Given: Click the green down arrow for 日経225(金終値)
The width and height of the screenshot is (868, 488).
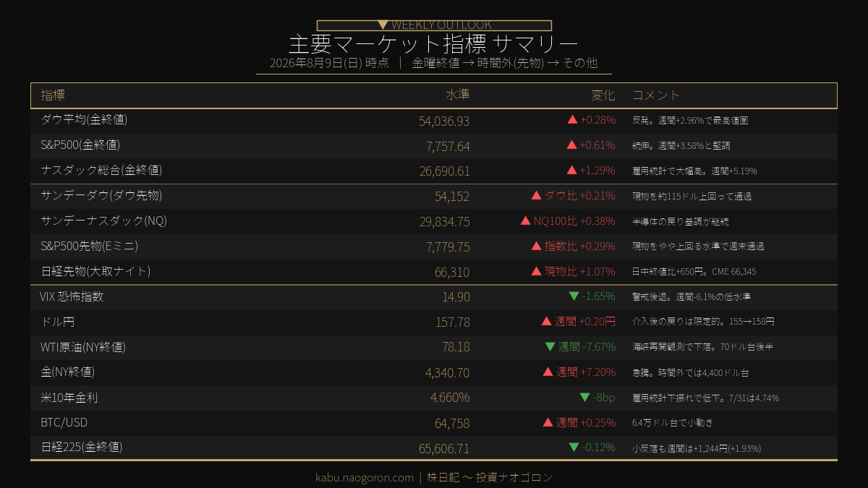Looking at the screenshot, I should click(574, 448).
